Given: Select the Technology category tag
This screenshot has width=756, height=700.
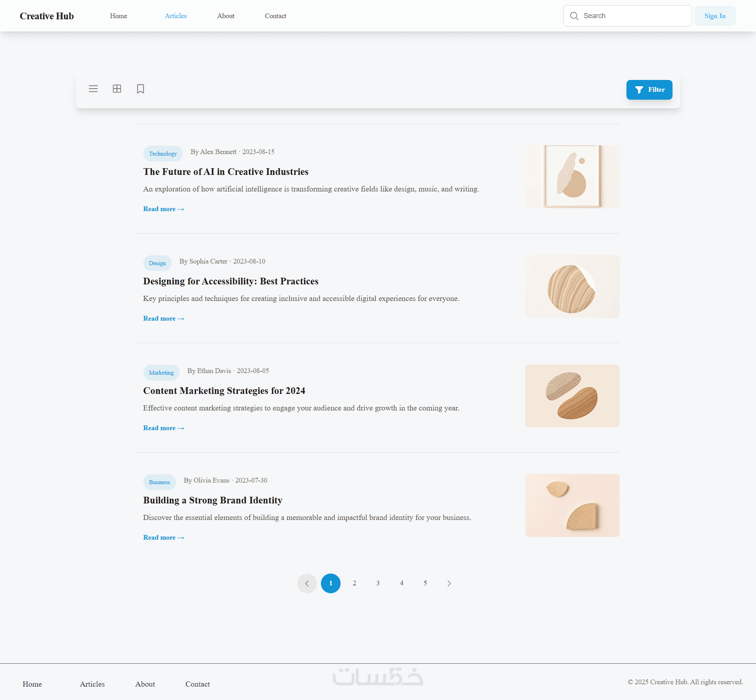Looking at the screenshot, I should 163,154.
